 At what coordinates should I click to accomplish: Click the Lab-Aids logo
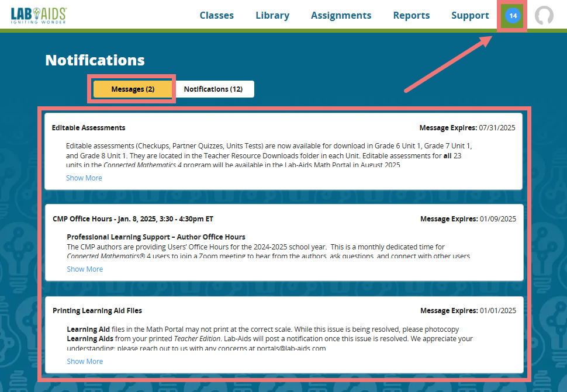(39, 16)
